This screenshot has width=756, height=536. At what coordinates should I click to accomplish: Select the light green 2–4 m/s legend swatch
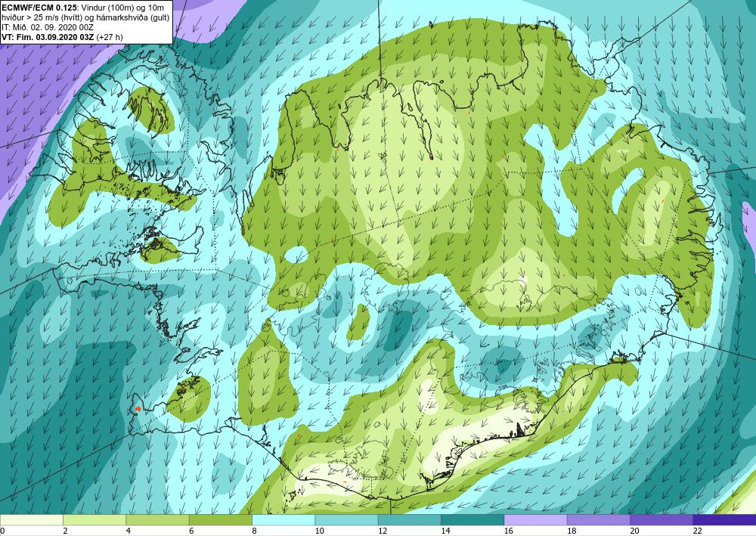[x=94, y=520]
